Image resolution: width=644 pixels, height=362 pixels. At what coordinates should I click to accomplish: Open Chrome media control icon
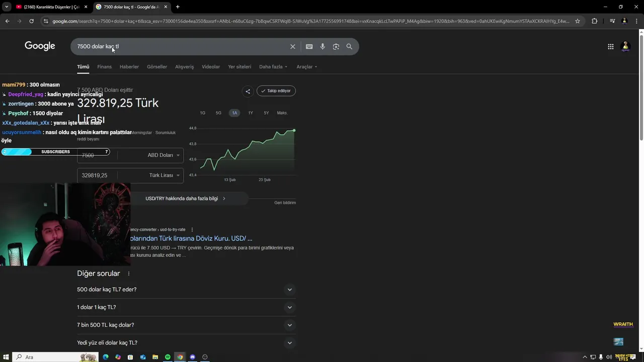tap(612, 21)
